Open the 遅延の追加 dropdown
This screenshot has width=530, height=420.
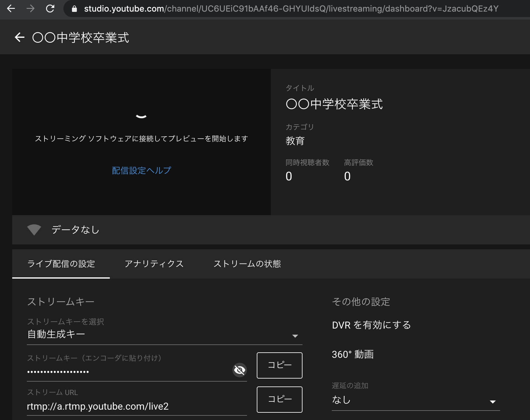click(416, 400)
